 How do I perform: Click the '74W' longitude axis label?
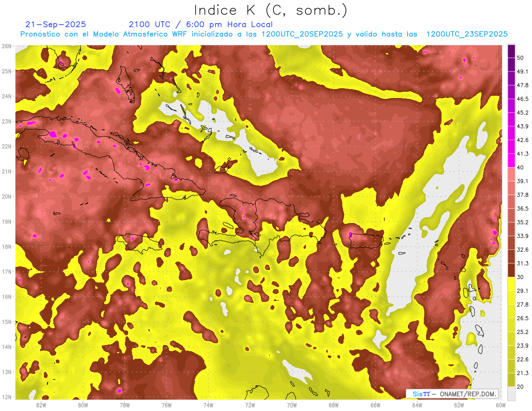208,405
